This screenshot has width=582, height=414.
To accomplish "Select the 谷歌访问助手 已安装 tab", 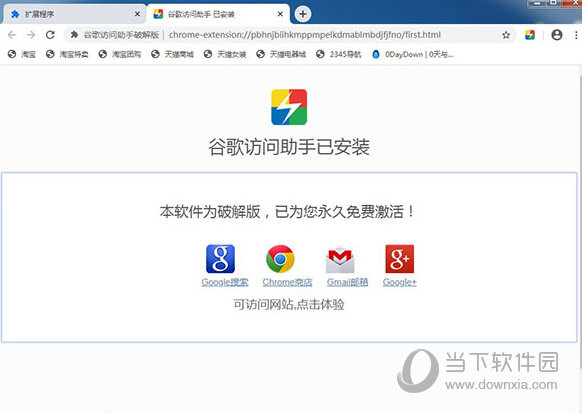I will click(218, 14).
